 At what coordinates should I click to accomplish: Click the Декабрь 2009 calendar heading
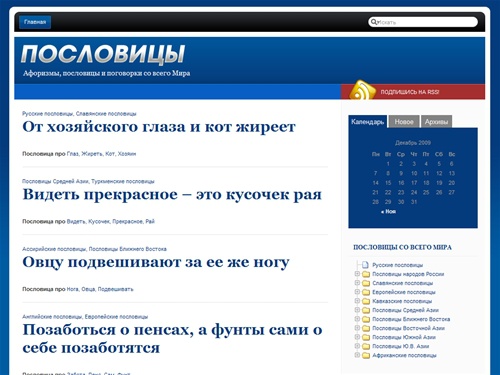click(x=413, y=143)
